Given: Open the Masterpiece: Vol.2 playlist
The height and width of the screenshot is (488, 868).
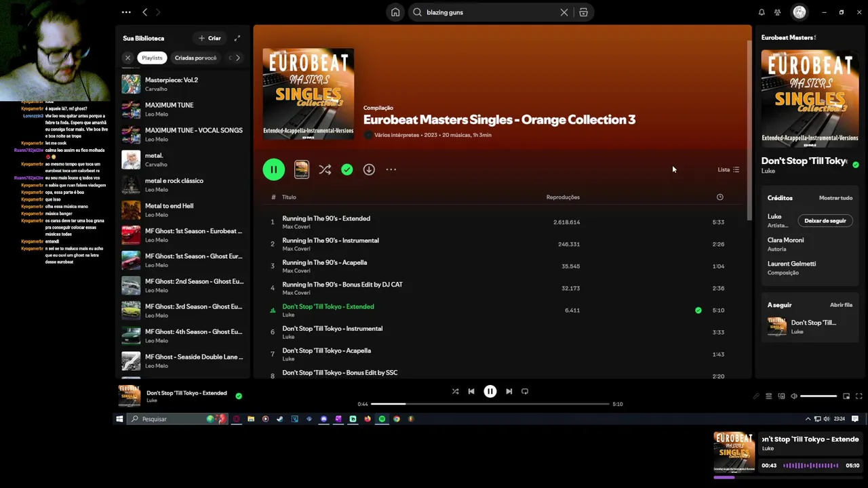Looking at the screenshot, I should tap(183, 84).
